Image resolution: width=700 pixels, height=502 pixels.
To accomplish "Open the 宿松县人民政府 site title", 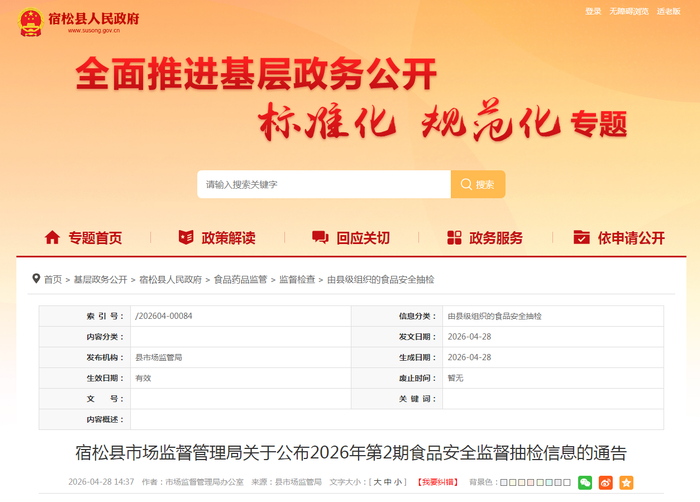I will pyautogui.click(x=94, y=19).
